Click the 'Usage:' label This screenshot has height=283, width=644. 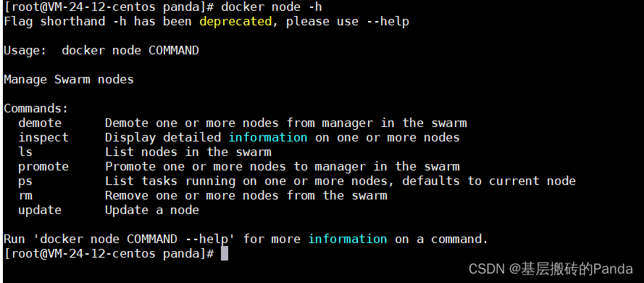(x=25, y=51)
